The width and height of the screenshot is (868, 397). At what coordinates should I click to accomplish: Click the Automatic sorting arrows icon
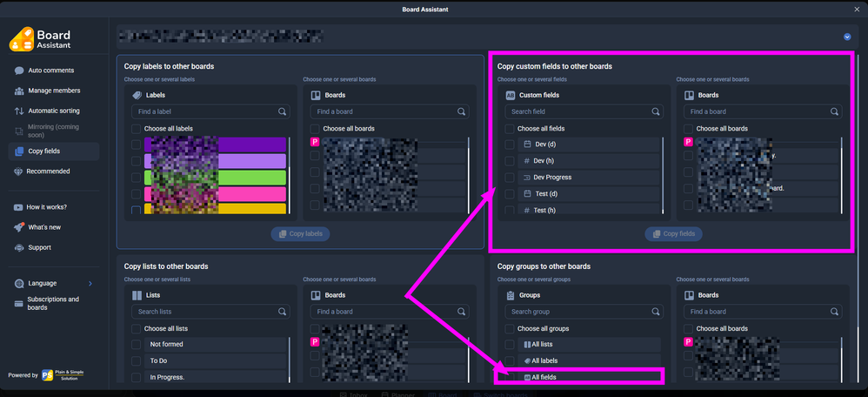pos(19,111)
